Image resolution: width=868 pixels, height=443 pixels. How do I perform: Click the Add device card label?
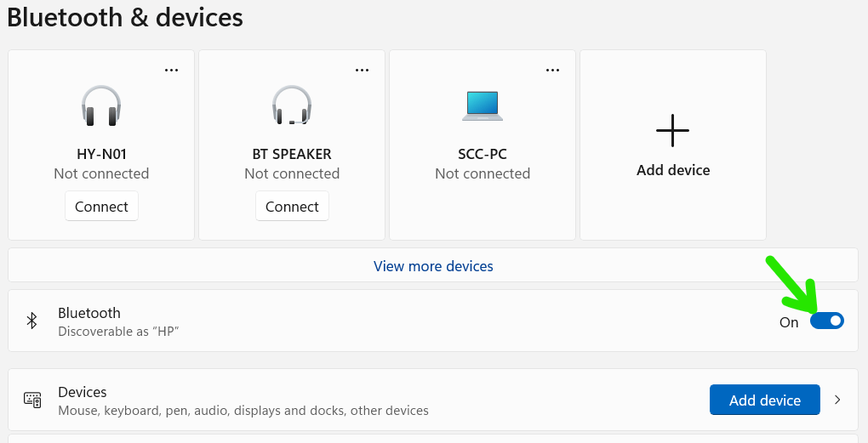click(x=673, y=170)
